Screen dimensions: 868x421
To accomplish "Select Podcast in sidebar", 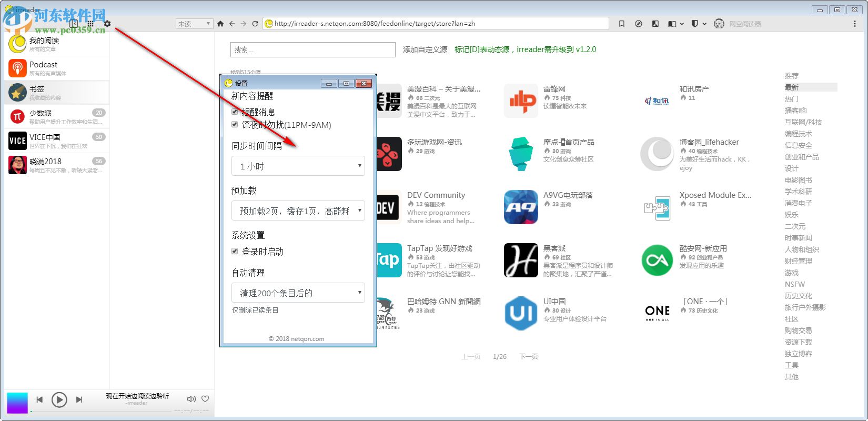I will (x=57, y=68).
